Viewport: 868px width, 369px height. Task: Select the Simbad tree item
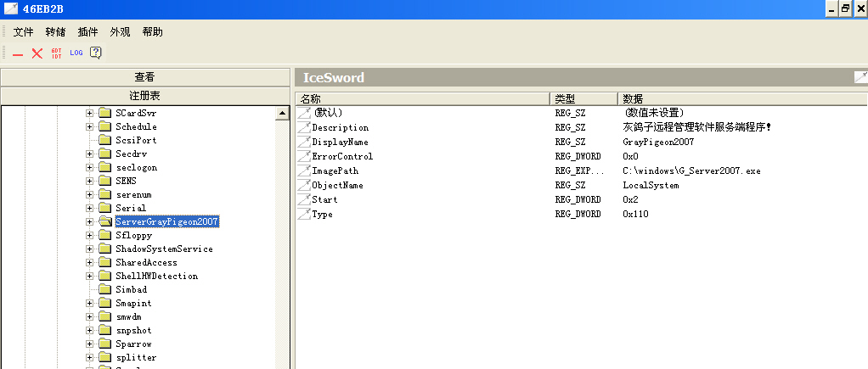click(x=131, y=289)
